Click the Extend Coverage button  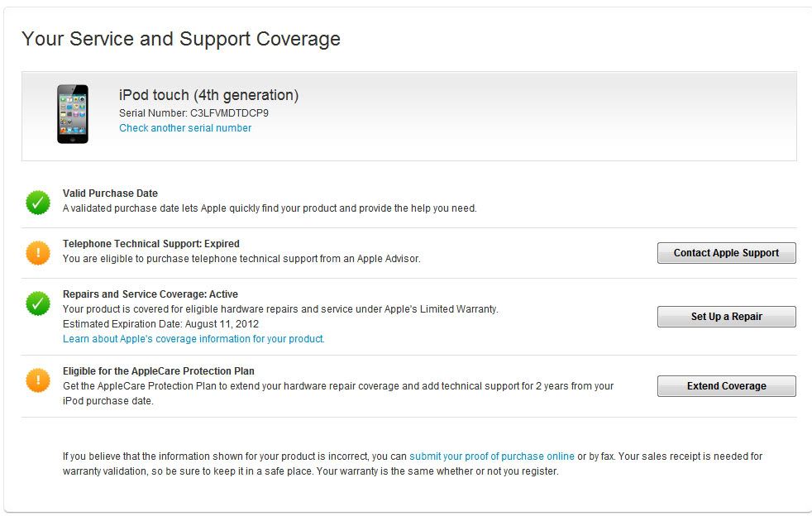click(726, 386)
